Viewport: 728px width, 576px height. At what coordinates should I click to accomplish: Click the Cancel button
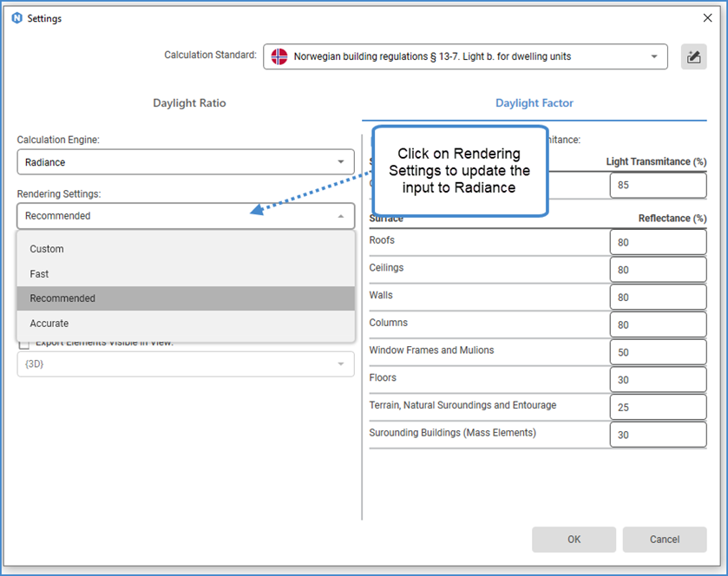[665, 540]
